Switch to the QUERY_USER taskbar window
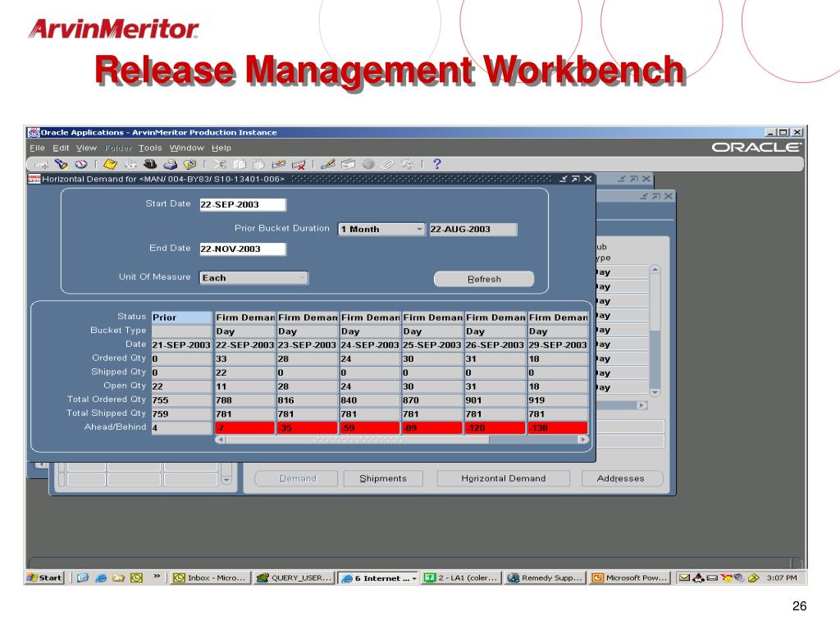840x630 pixels. pos(294,577)
